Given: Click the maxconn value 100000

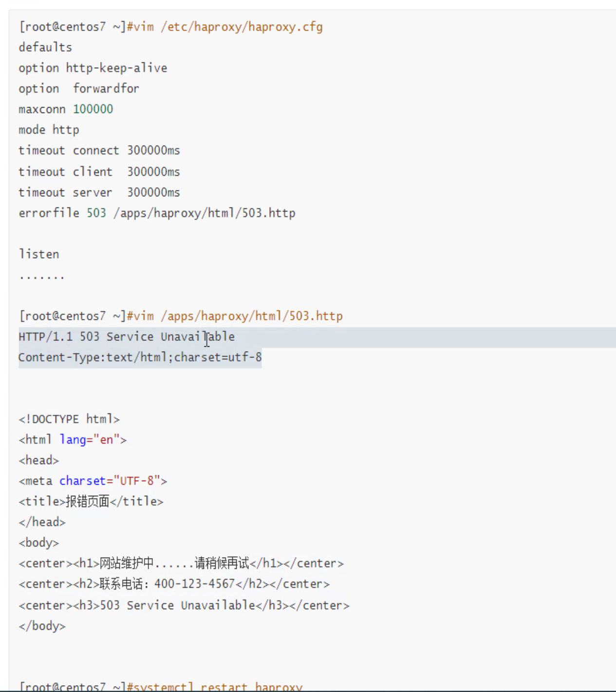Looking at the screenshot, I should (93, 109).
